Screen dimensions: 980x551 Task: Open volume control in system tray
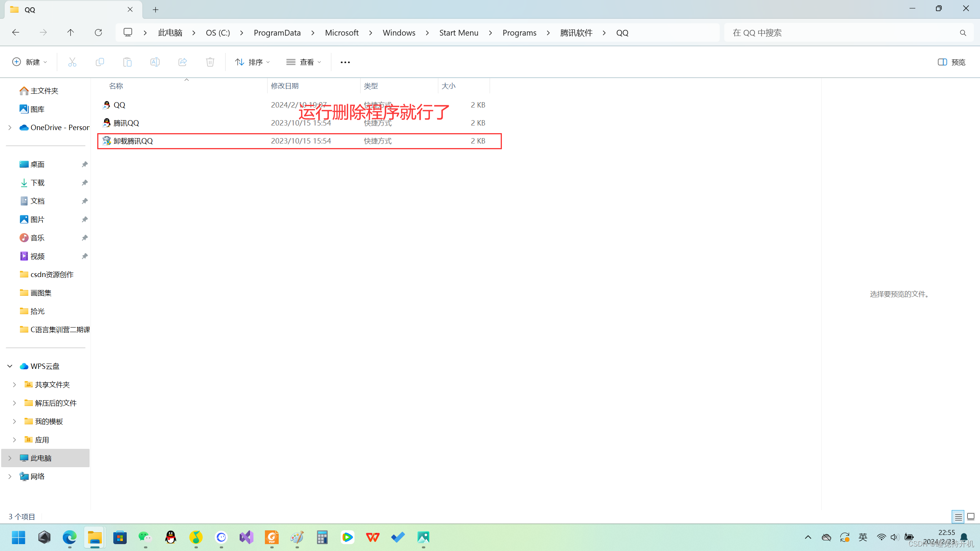point(894,537)
